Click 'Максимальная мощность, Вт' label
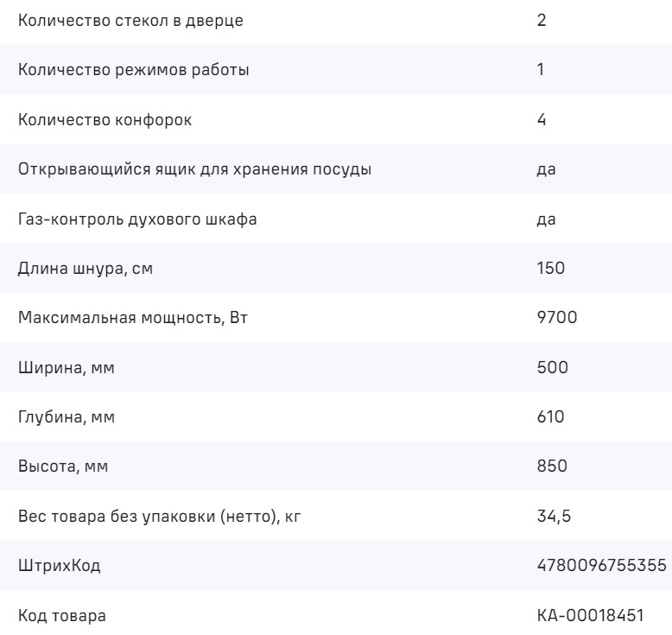Viewport: 672px width, 635px height. tap(138, 319)
